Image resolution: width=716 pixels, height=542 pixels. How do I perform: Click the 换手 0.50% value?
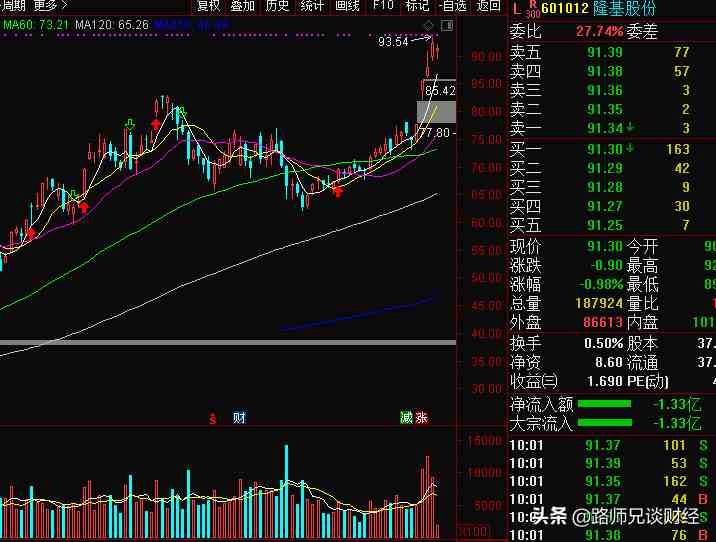(x=604, y=343)
